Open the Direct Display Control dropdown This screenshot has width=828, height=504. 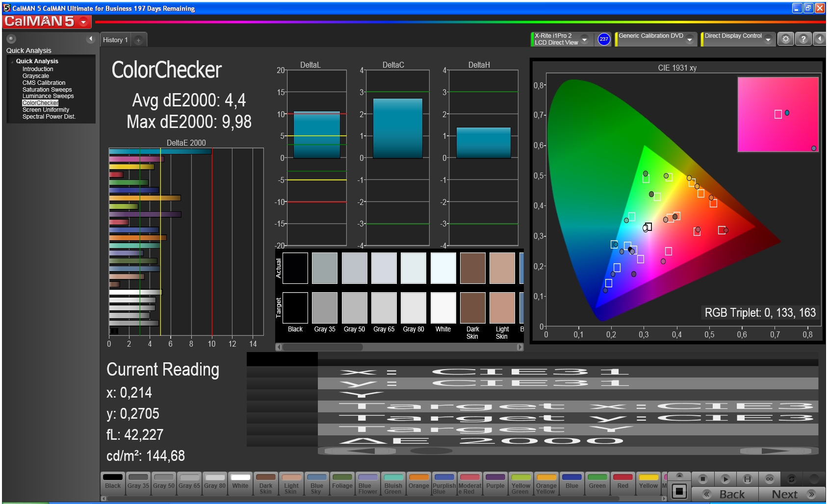[x=768, y=39]
